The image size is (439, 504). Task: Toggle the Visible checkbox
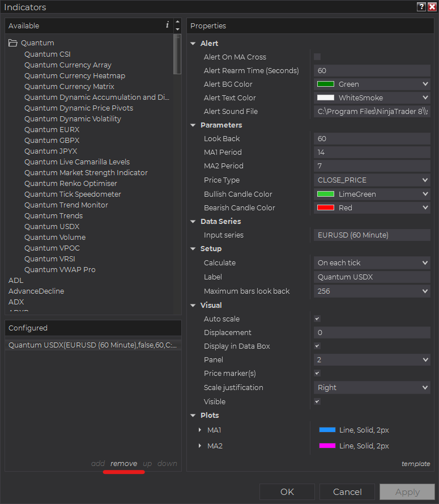coord(317,401)
